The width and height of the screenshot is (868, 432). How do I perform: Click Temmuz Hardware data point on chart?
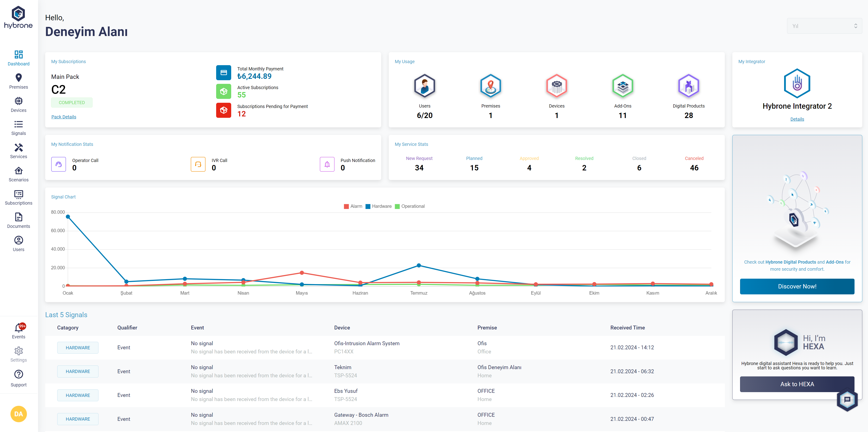[419, 265]
